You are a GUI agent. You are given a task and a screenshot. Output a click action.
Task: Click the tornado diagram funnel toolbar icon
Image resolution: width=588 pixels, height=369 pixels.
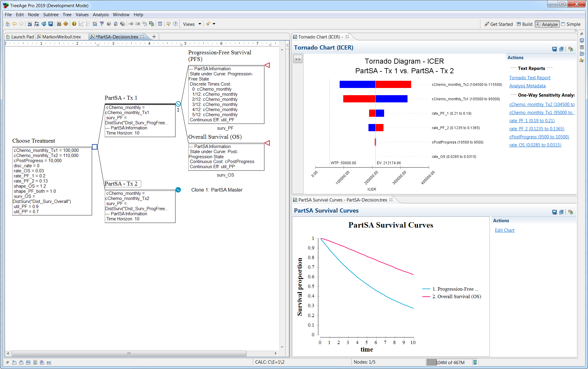[x=102, y=24]
